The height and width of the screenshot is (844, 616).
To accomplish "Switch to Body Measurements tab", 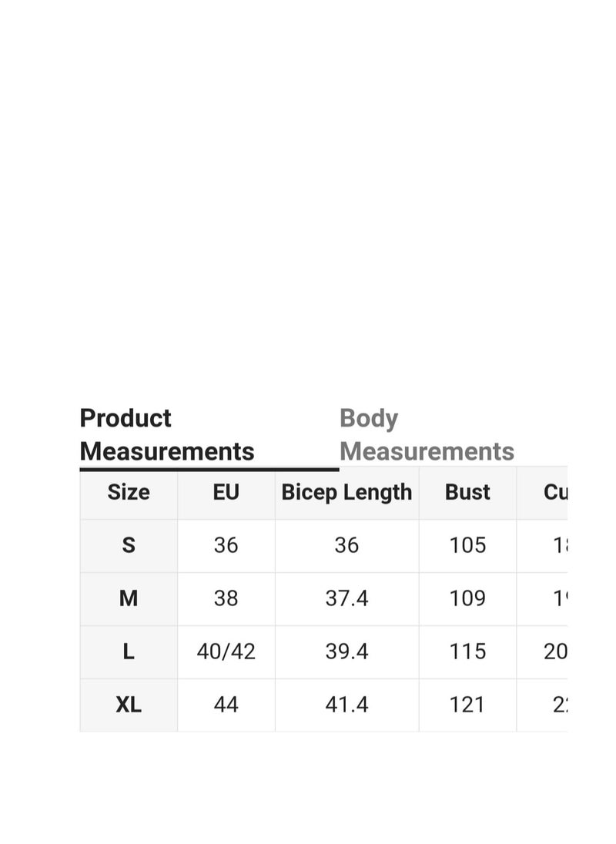I will click(427, 434).
